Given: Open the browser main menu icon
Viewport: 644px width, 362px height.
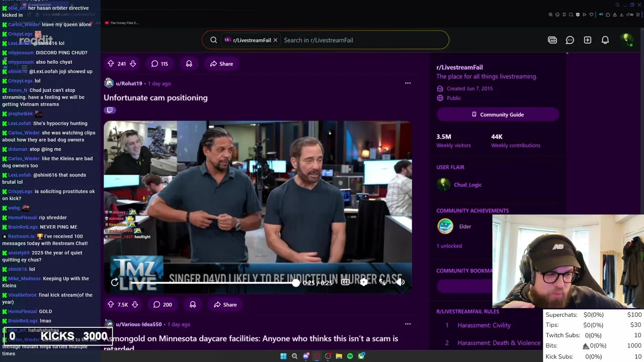Looking at the screenshot, I should tap(638, 15).
